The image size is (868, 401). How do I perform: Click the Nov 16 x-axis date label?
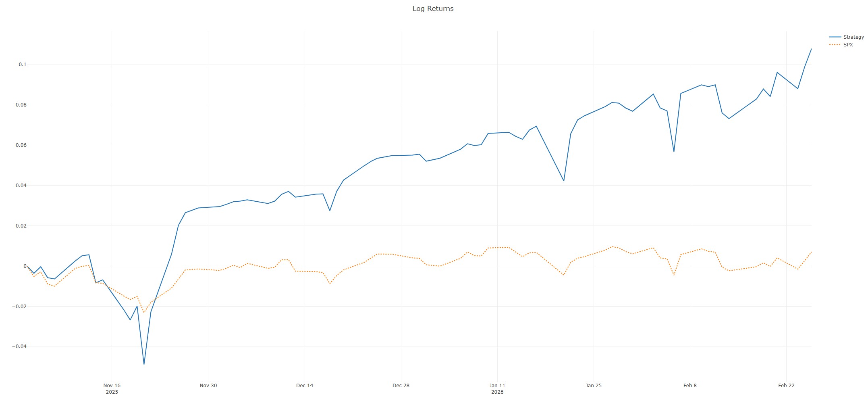(x=112, y=386)
